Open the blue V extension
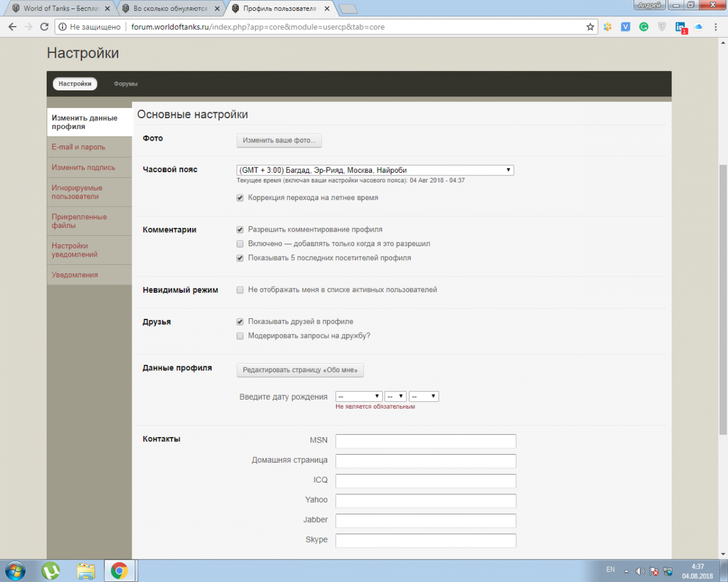 pyautogui.click(x=625, y=27)
